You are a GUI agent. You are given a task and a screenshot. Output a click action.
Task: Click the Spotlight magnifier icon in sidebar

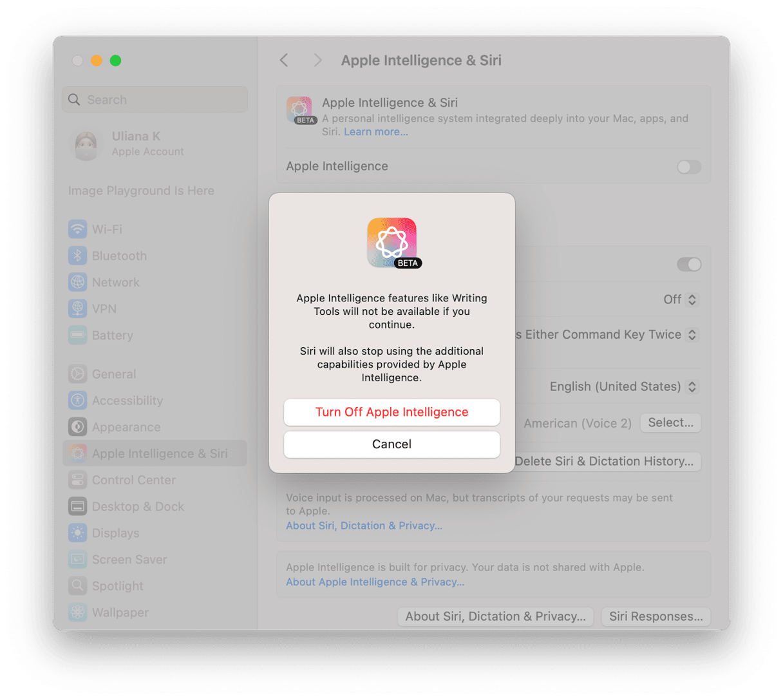[x=78, y=585]
